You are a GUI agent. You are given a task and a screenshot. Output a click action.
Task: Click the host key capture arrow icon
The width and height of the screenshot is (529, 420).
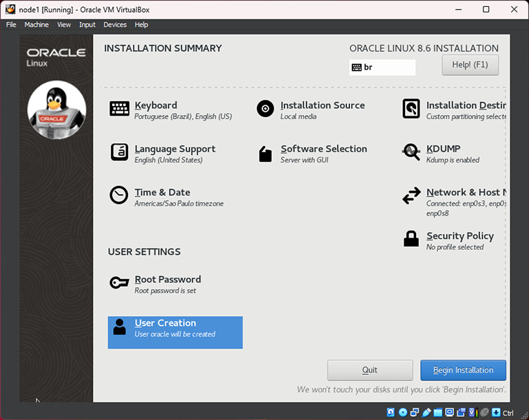click(496, 412)
